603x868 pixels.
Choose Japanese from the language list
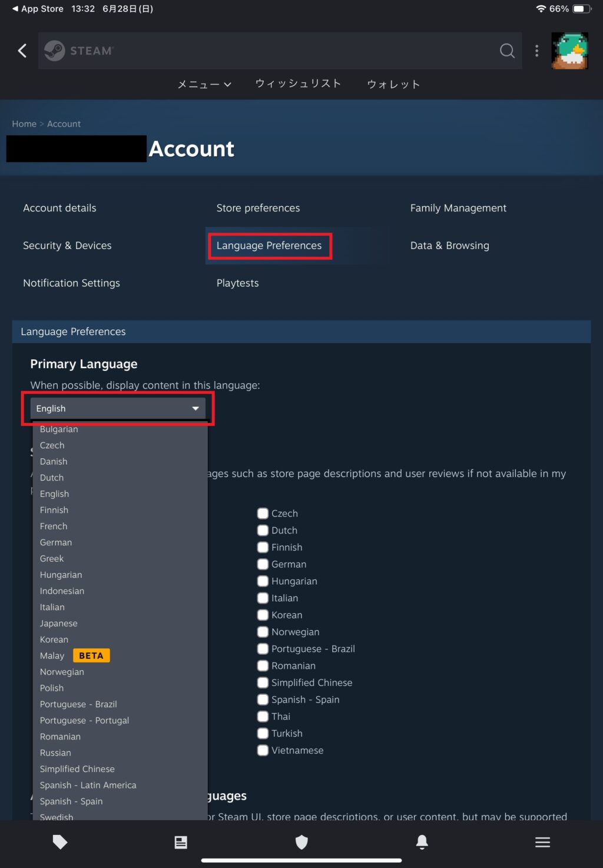click(58, 623)
